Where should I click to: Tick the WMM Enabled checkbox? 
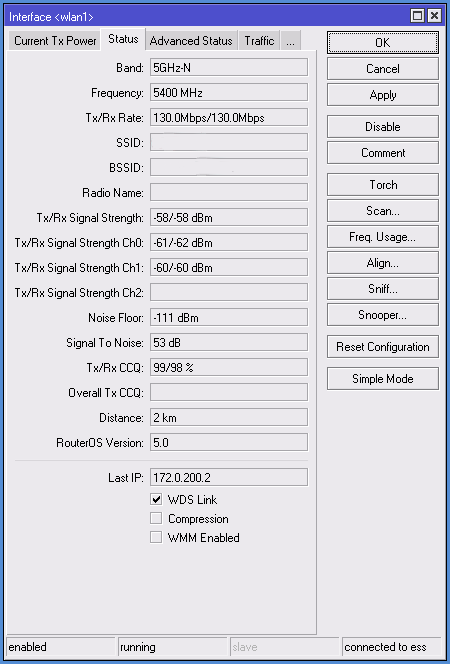(x=156, y=537)
